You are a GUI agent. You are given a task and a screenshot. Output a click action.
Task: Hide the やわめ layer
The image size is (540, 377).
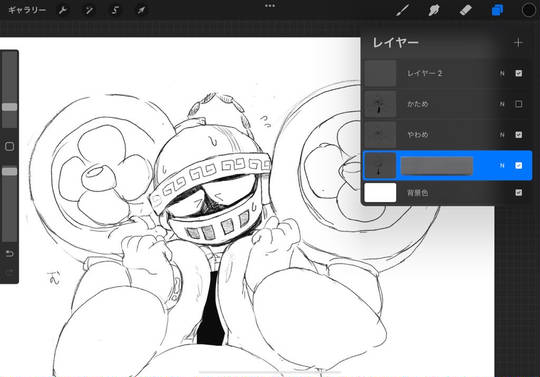[519, 135]
